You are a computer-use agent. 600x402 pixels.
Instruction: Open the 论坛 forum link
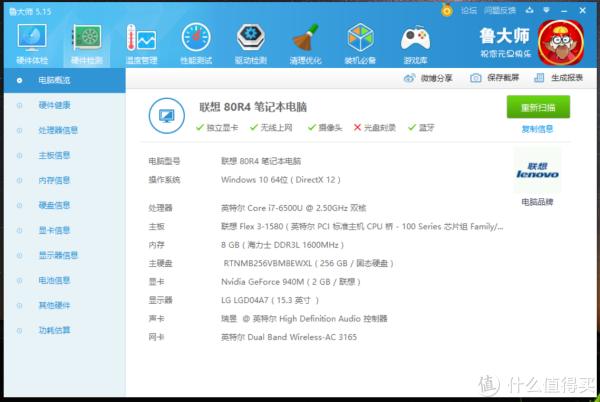click(x=469, y=11)
